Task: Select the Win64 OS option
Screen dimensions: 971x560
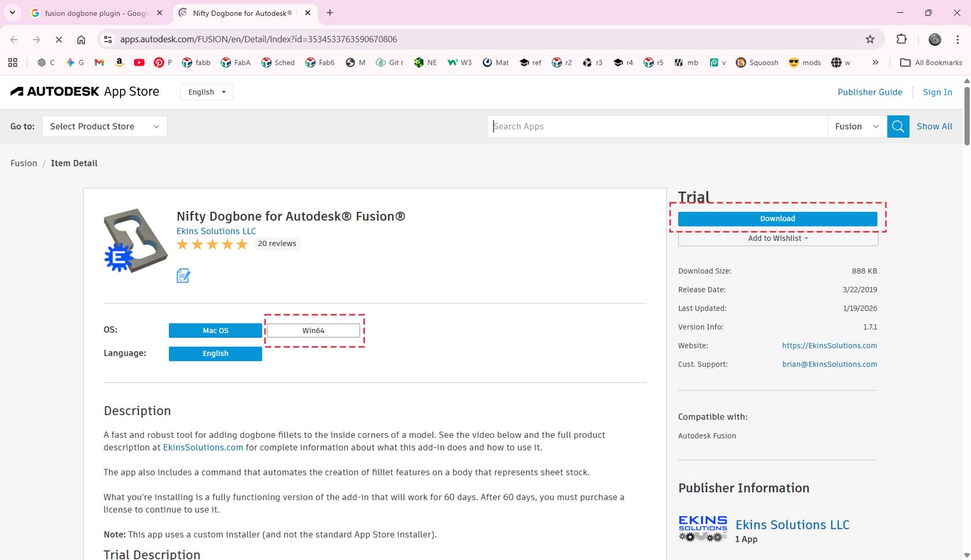Action: 313,330
